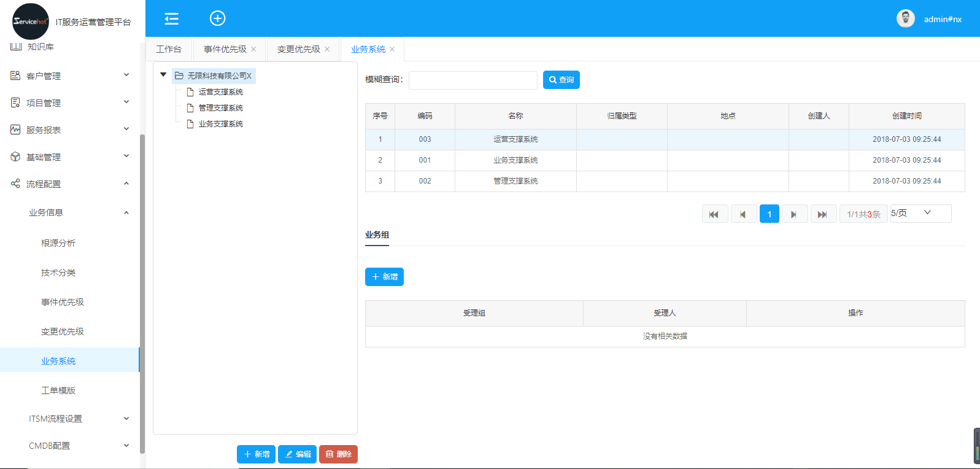The width and height of the screenshot is (980, 469).
Task: Click the 查询 search button
Action: point(561,80)
